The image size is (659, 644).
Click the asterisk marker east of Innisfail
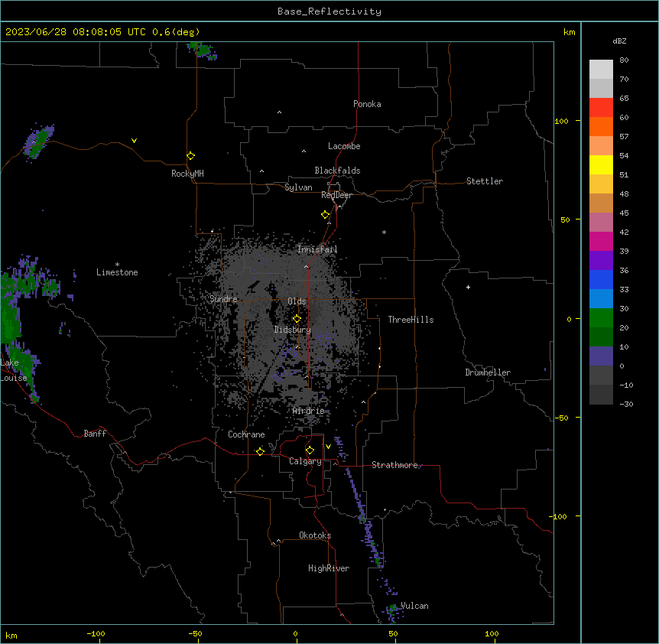pyautogui.click(x=384, y=232)
